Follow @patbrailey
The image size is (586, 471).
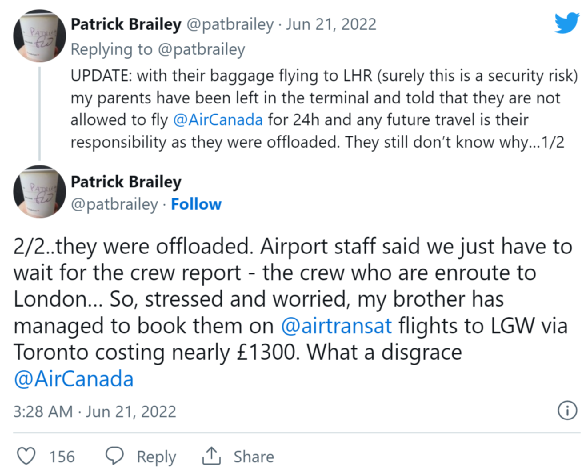coord(196,204)
